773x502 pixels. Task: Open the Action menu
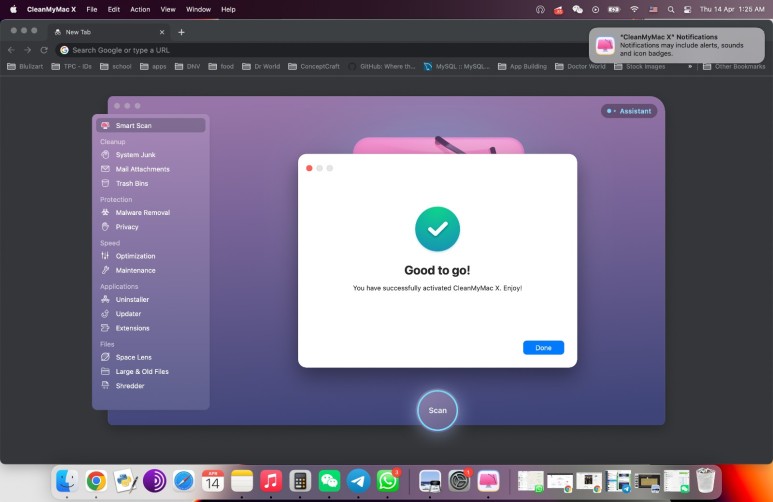[140, 9]
